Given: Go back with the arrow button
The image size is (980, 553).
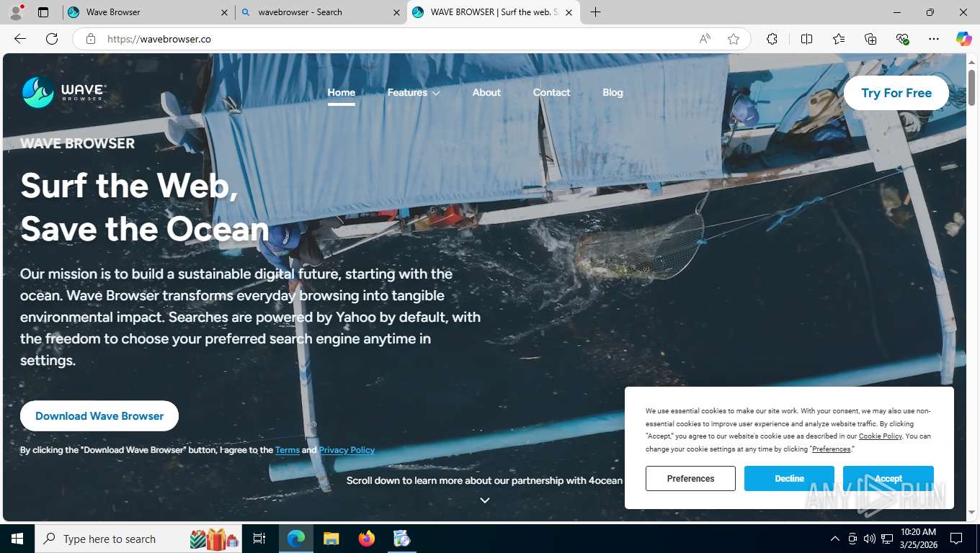Looking at the screenshot, I should pyautogui.click(x=20, y=39).
